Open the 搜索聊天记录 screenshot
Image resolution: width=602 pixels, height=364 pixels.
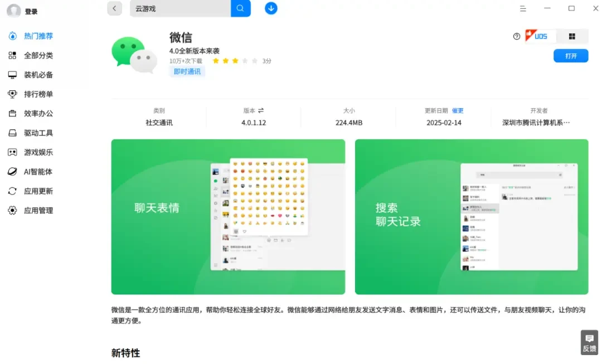click(472, 217)
